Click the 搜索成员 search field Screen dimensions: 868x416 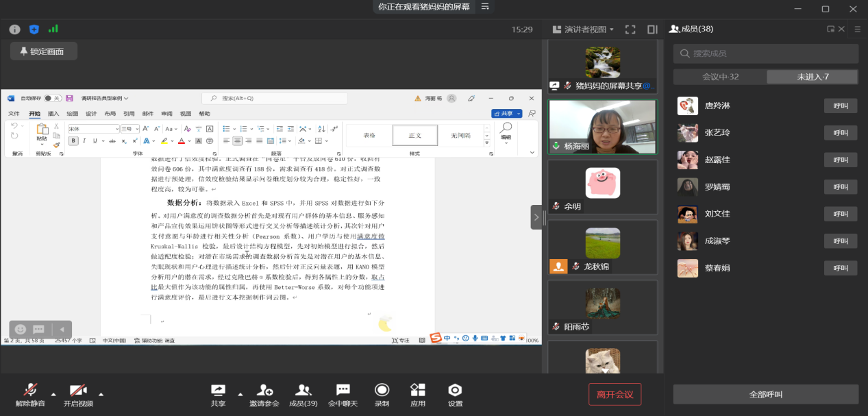(x=765, y=53)
